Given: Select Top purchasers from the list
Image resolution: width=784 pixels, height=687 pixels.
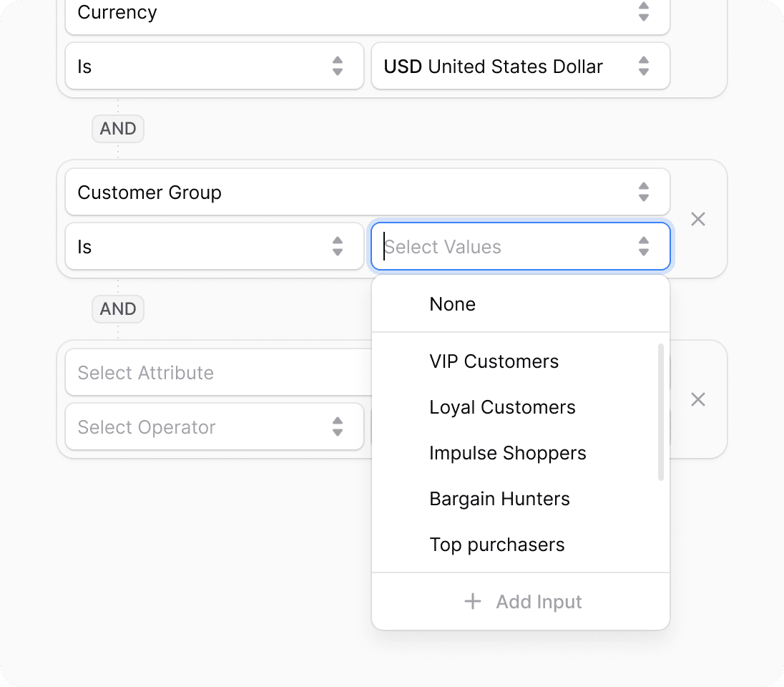Looking at the screenshot, I should click(497, 545).
